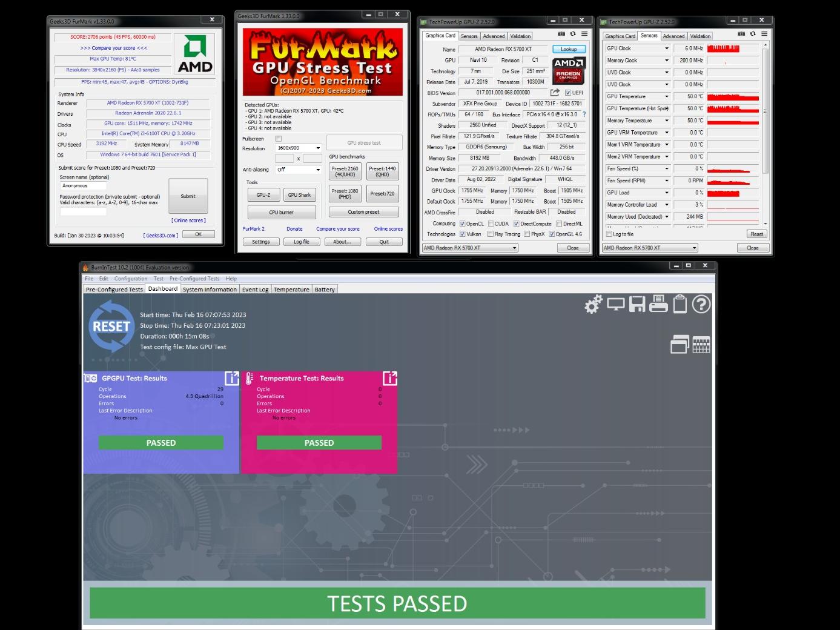Viewport: 840px width, 630px height.
Task: Enable the DirectML checkbox
Action: pos(559,224)
